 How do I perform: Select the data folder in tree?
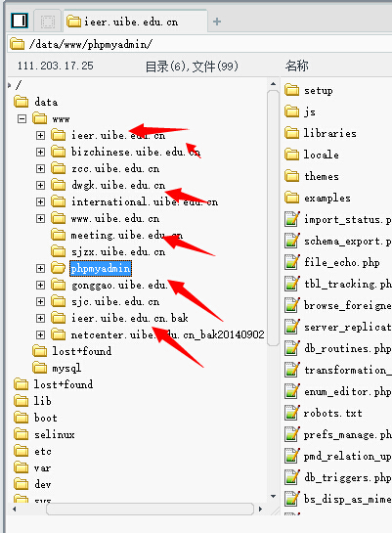(46, 102)
